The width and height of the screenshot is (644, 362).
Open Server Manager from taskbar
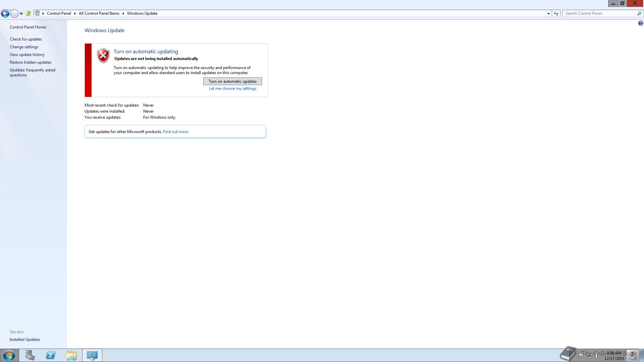pos(30,355)
